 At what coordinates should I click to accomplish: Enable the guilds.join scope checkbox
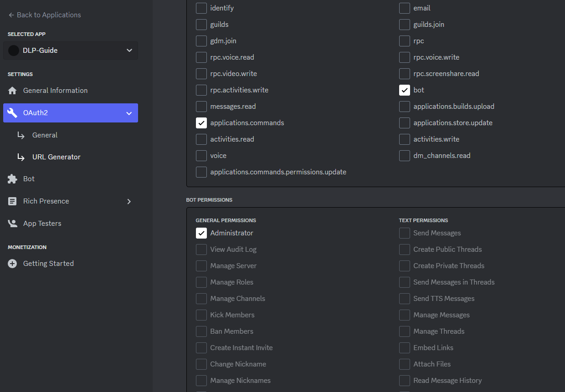pos(404,25)
